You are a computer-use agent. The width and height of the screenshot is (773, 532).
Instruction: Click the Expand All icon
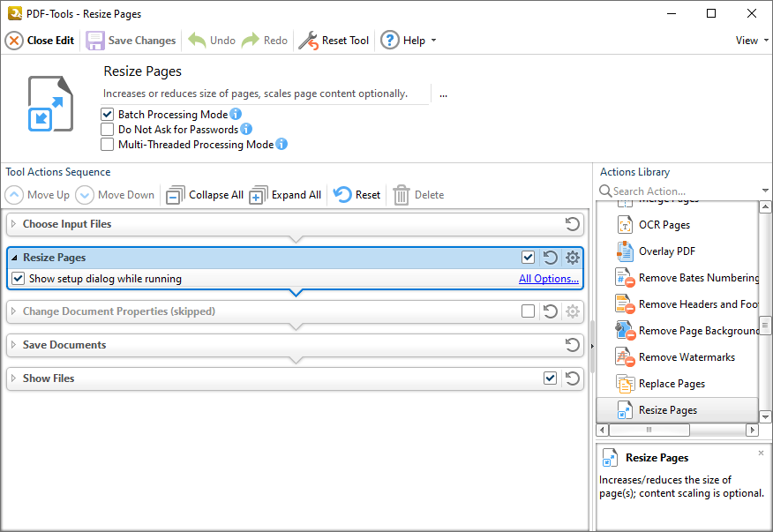[257, 195]
